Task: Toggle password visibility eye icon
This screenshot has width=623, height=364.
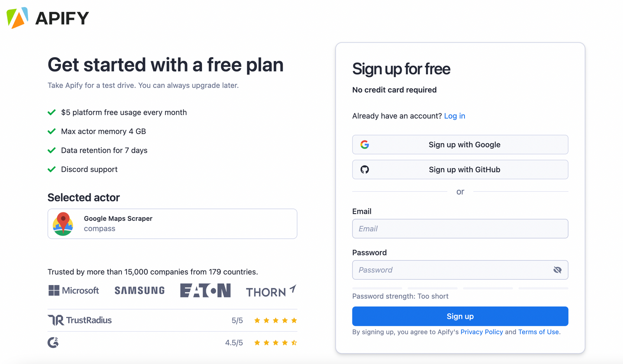Action: click(x=557, y=270)
